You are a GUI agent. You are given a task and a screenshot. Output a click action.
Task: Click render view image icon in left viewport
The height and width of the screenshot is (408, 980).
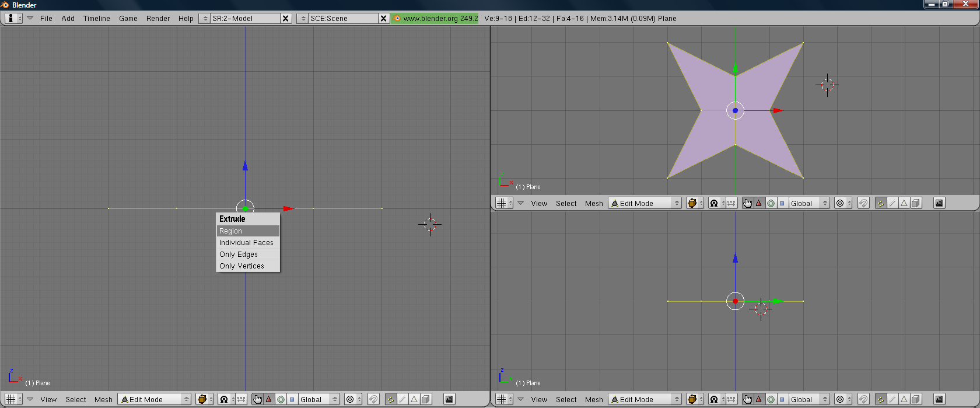click(x=449, y=399)
